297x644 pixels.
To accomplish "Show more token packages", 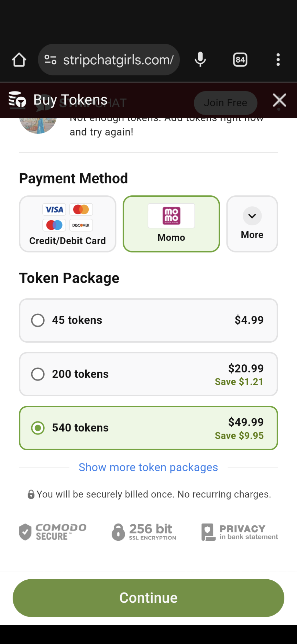I will [x=148, y=468].
